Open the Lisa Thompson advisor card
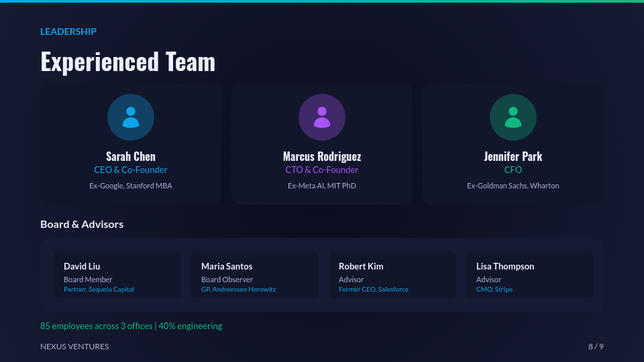Viewport: 644px width, 362px height. click(x=530, y=275)
